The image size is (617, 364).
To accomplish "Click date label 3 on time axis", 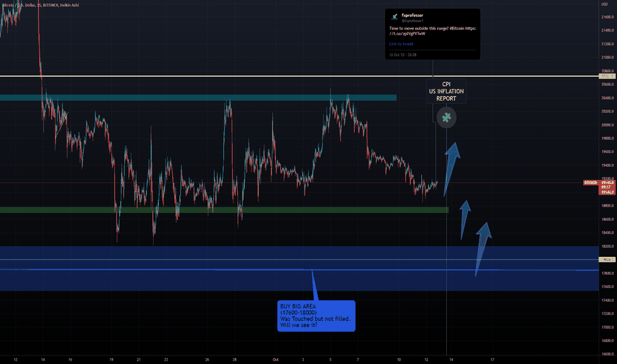I will [x=303, y=359].
